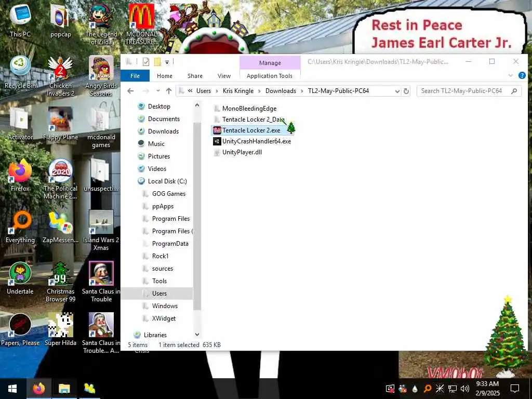Launch Chicken Invaders 2 shortcut

60,76
